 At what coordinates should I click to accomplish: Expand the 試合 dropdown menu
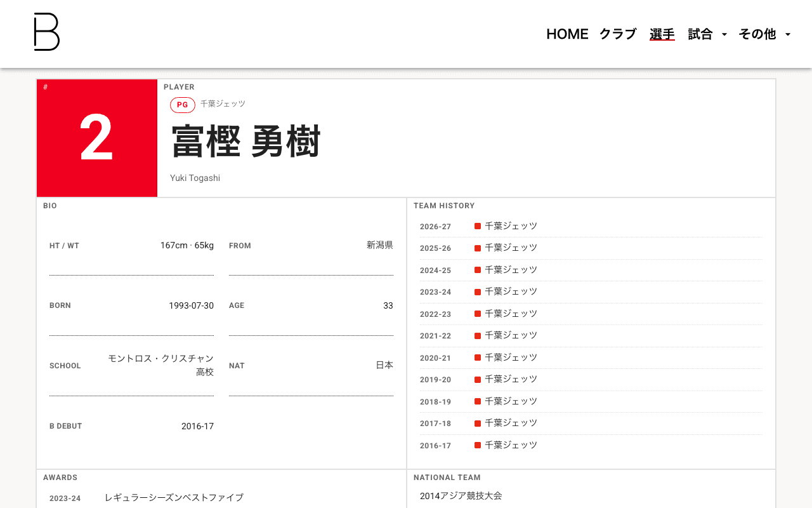click(707, 34)
